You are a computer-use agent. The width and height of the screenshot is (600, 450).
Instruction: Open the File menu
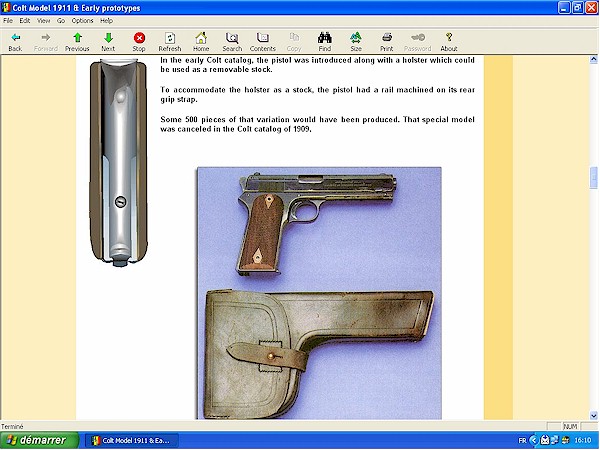click(x=8, y=21)
